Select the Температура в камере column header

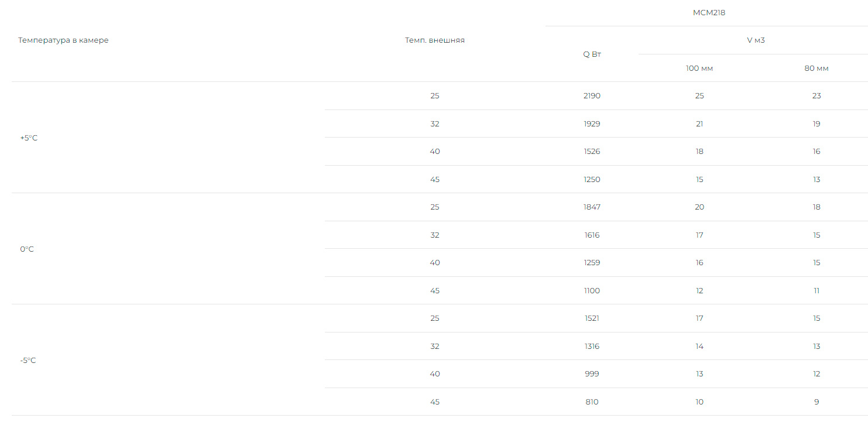pos(63,40)
